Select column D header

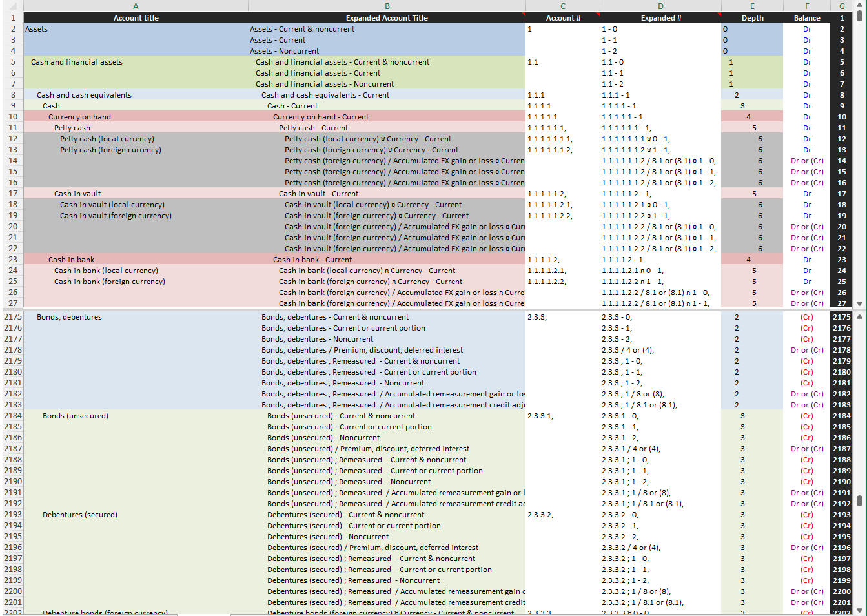[660, 6]
